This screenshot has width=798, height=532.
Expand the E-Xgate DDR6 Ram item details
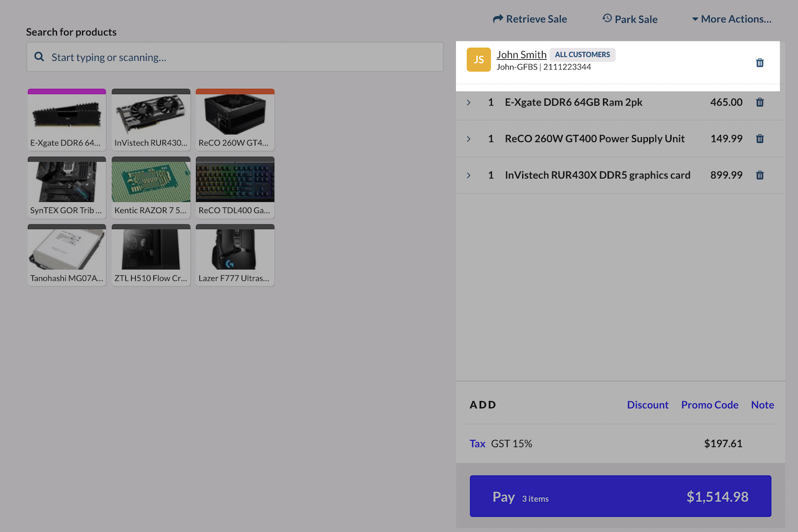click(x=469, y=103)
